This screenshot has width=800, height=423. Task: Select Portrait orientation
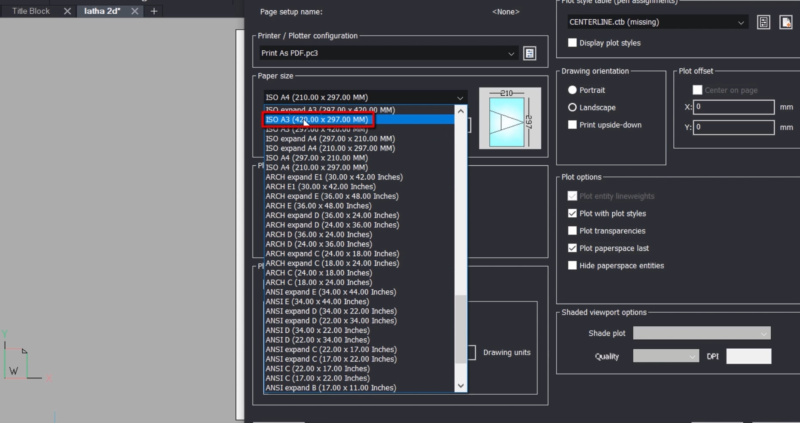point(572,89)
